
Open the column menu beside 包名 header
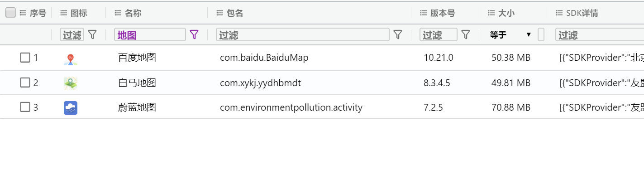pos(219,13)
